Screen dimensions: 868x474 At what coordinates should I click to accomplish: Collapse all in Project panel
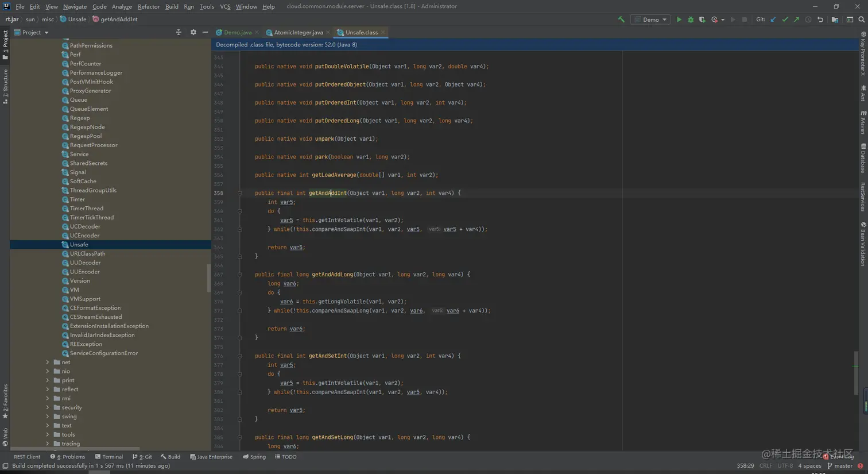pos(179,33)
